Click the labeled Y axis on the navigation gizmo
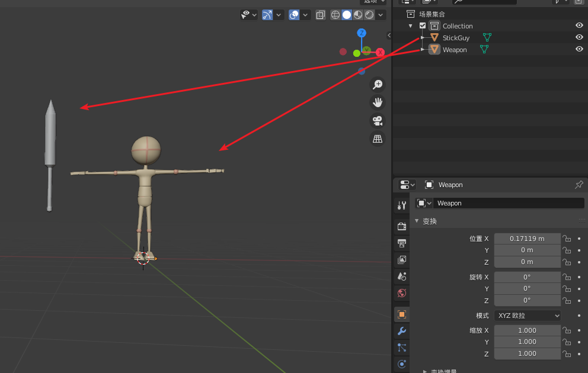 coord(367,50)
